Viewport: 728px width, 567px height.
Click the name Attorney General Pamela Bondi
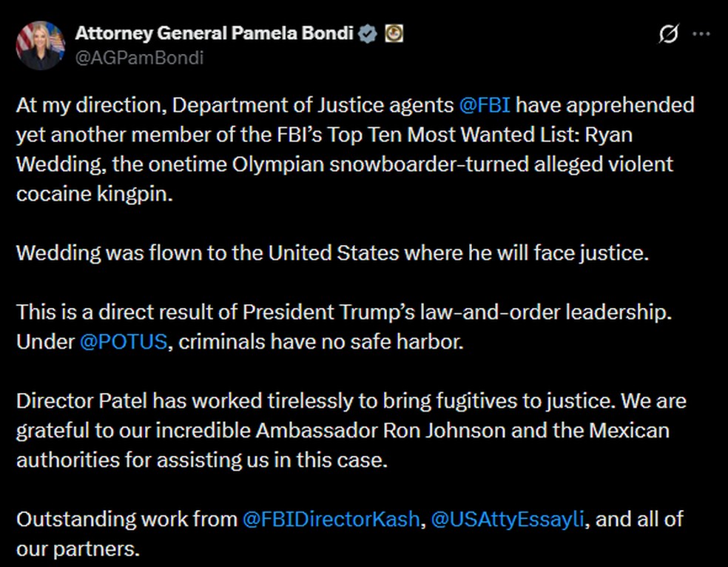[215, 32]
